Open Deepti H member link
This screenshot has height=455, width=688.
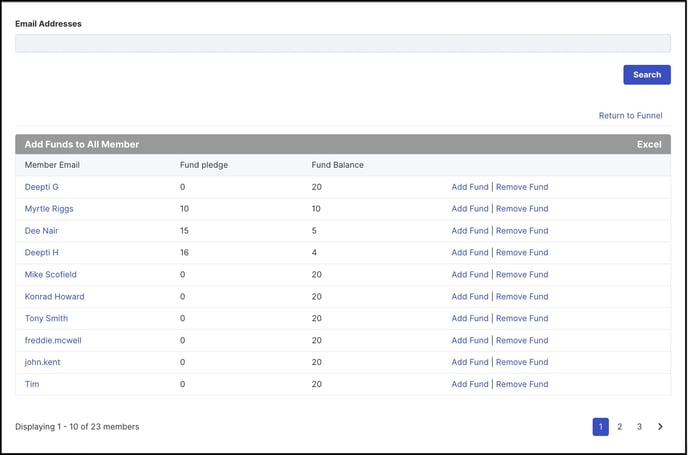click(41, 252)
